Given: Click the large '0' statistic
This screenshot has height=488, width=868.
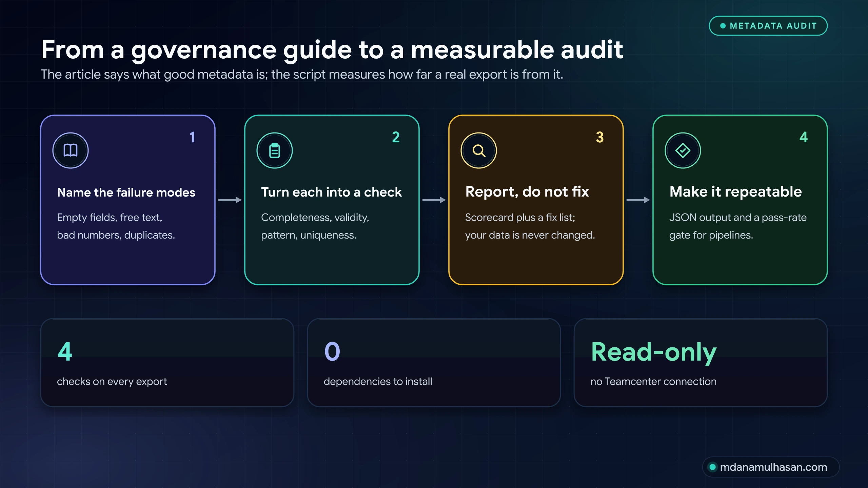Looking at the screenshot, I should tap(332, 351).
